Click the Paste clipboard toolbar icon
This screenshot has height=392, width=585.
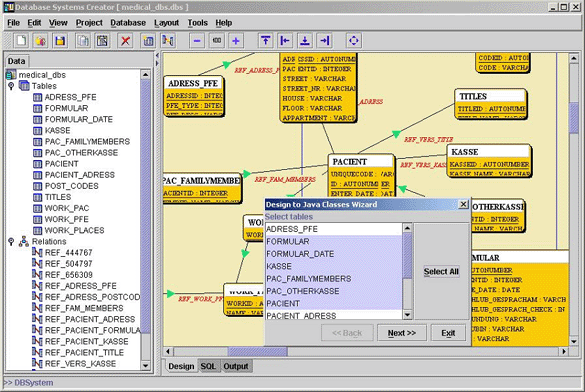point(102,40)
